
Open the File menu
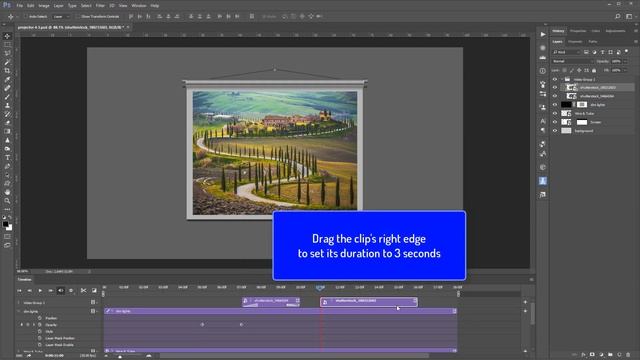click(x=19, y=6)
